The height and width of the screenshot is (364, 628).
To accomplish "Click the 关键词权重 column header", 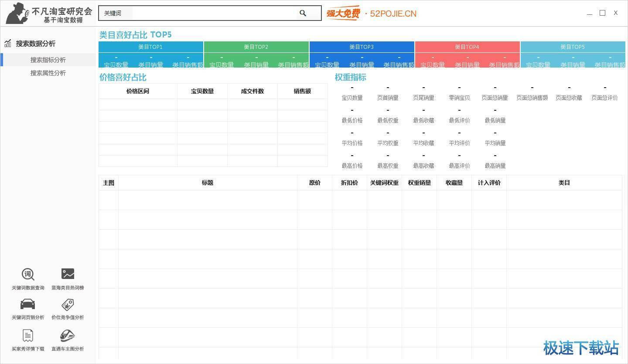I will (x=384, y=183).
